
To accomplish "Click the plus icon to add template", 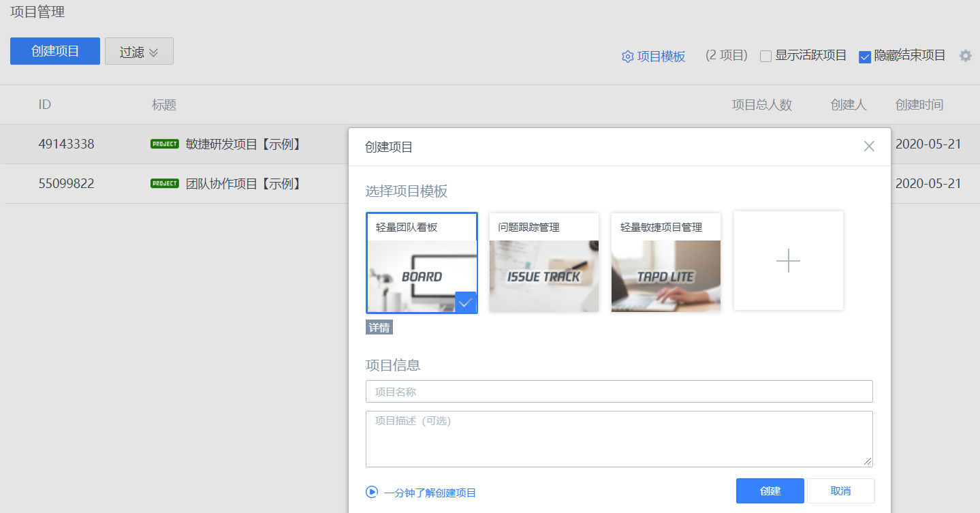I will coord(788,261).
